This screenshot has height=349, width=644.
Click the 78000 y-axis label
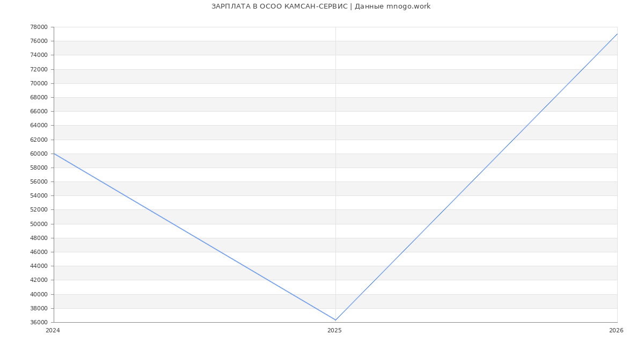pyautogui.click(x=39, y=27)
